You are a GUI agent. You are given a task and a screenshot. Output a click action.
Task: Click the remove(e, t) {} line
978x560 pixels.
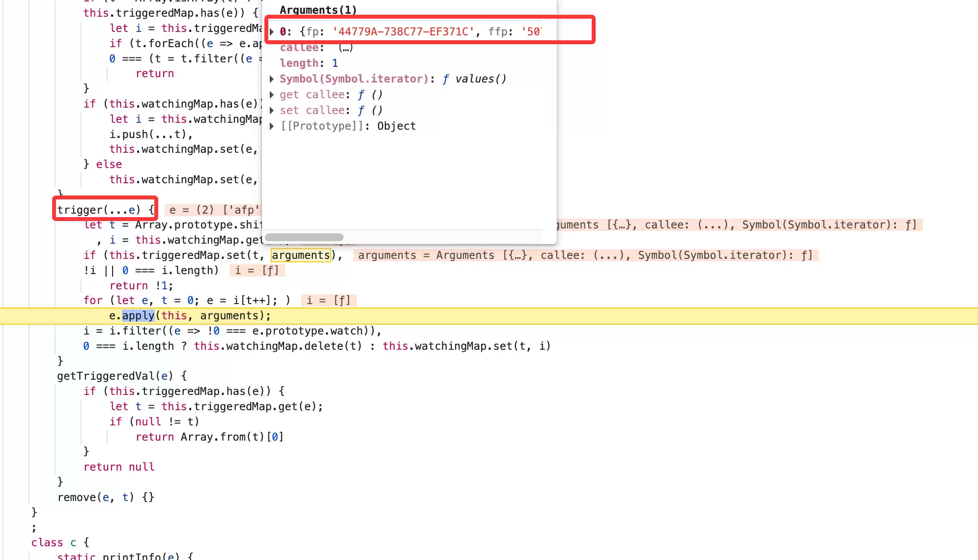106,498
